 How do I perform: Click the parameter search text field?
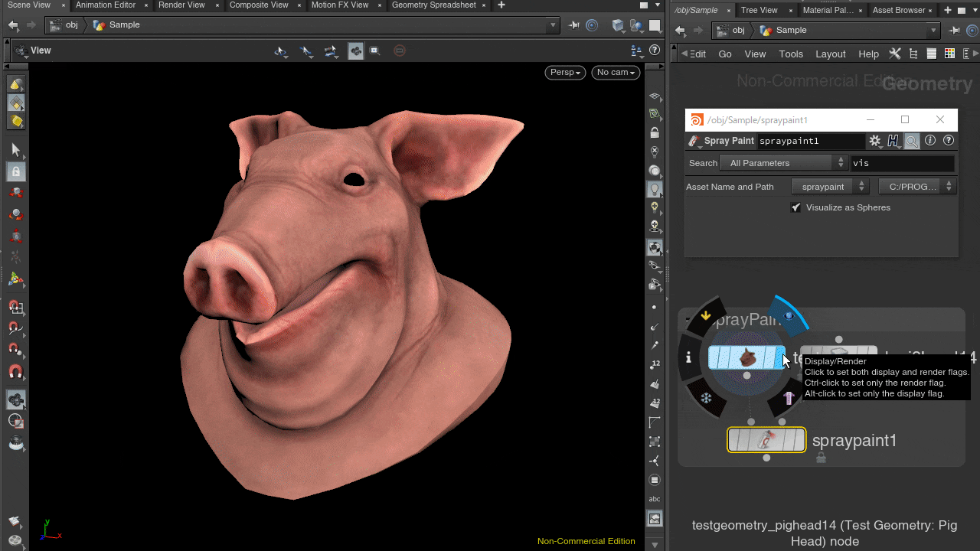(902, 163)
